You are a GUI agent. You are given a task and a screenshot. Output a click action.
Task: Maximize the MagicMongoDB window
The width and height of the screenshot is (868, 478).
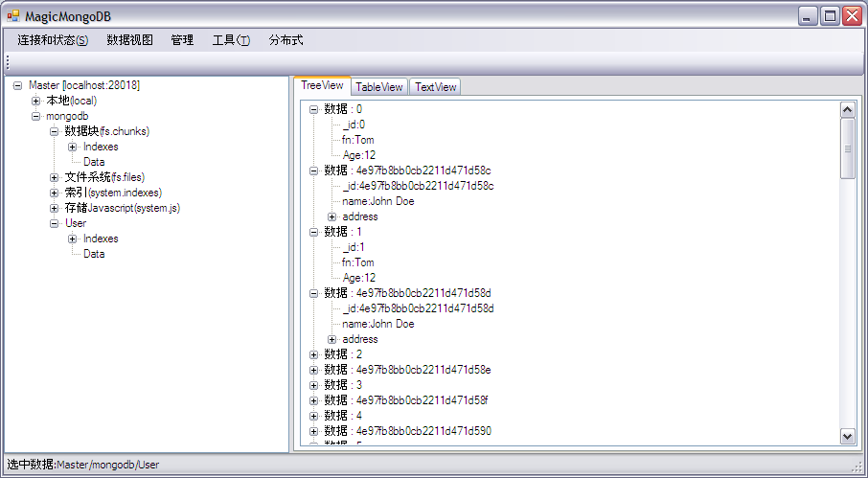pyautogui.click(x=830, y=16)
